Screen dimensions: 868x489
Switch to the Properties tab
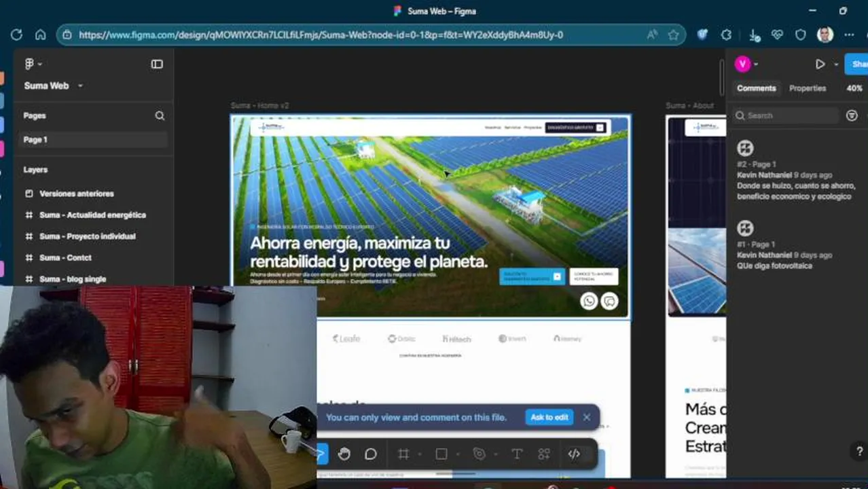[808, 88]
